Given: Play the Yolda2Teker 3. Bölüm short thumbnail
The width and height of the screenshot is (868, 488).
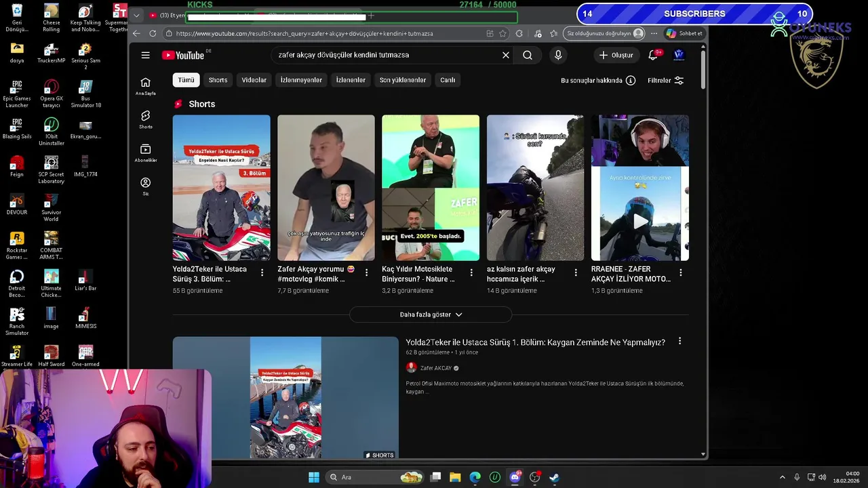Looking at the screenshot, I should click(x=221, y=188).
